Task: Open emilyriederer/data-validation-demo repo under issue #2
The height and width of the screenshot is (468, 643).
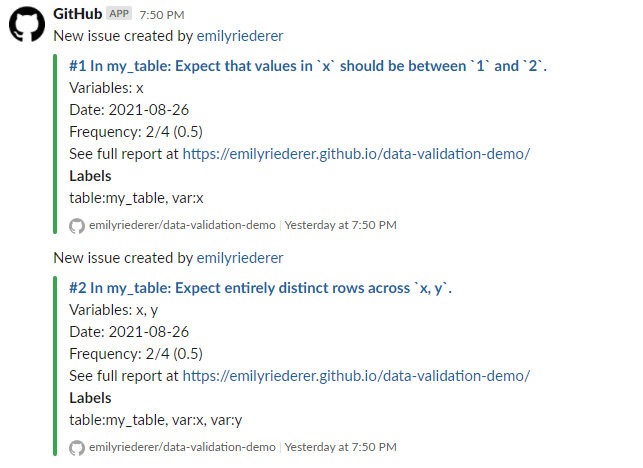Action: click(x=182, y=447)
